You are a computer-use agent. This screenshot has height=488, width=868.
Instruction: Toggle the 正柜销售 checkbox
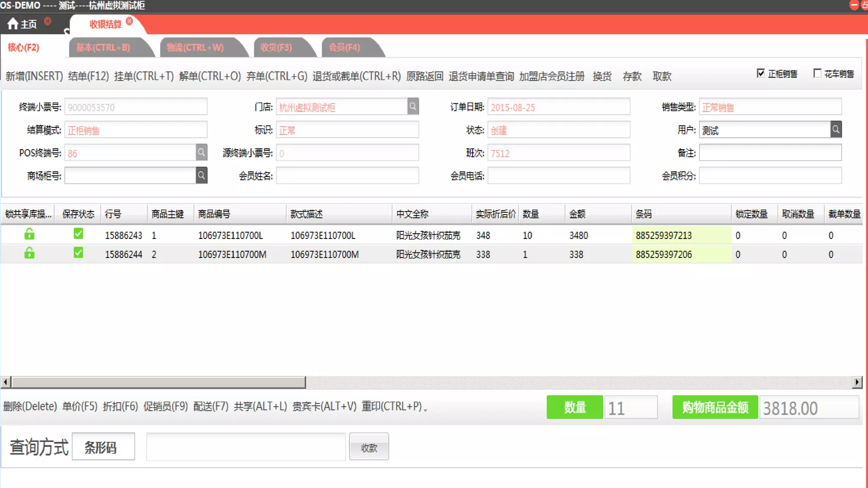pos(761,73)
